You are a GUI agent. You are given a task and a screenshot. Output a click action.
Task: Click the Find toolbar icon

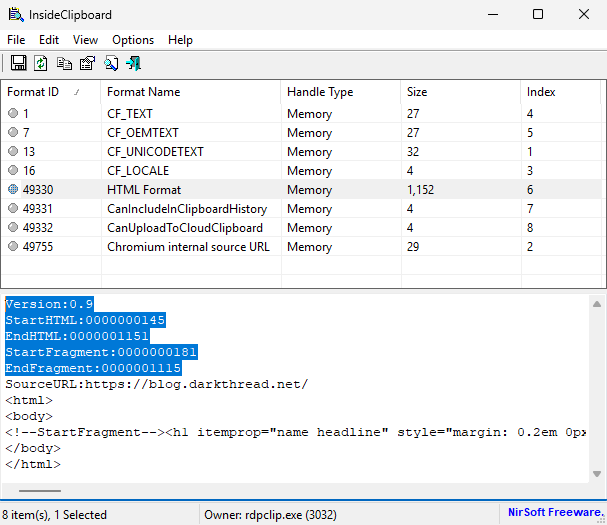coord(111,63)
